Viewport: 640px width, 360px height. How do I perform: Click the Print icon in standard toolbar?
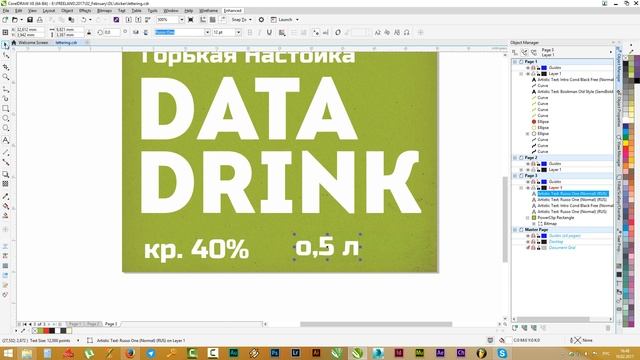coord(40,20)
